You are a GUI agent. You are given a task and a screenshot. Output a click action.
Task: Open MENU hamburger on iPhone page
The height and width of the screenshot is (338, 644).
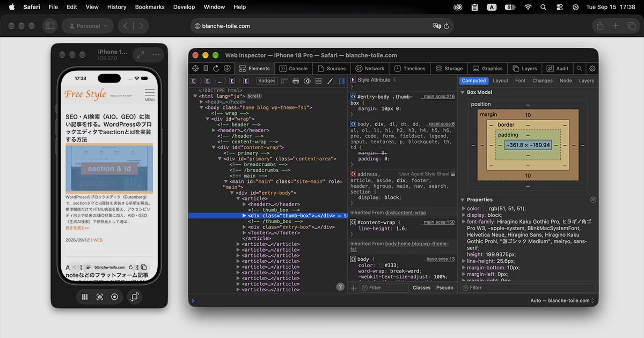point(150,95)
